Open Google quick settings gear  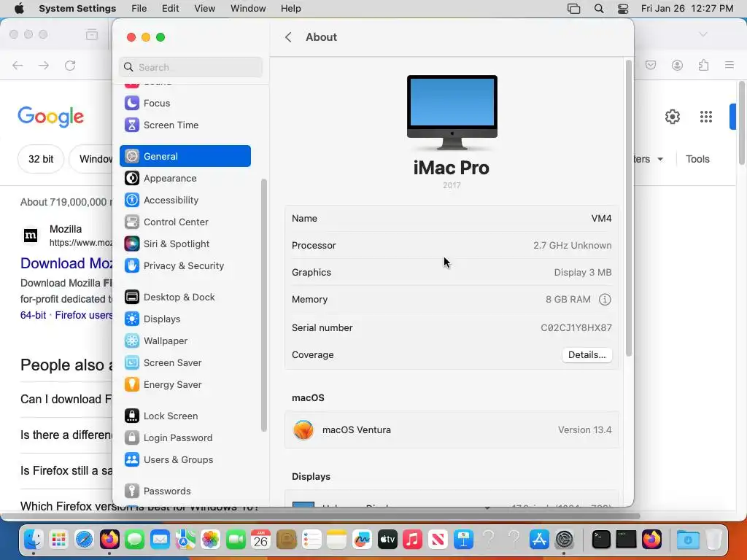pos(672,117)
